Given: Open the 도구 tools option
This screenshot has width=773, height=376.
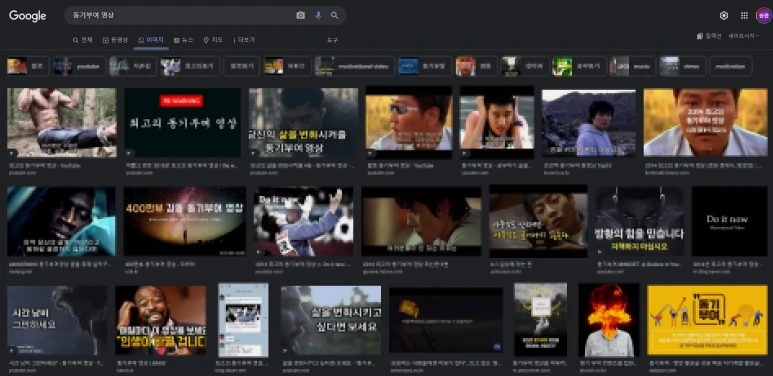Looking at the screenshot, I should point(333,40).
